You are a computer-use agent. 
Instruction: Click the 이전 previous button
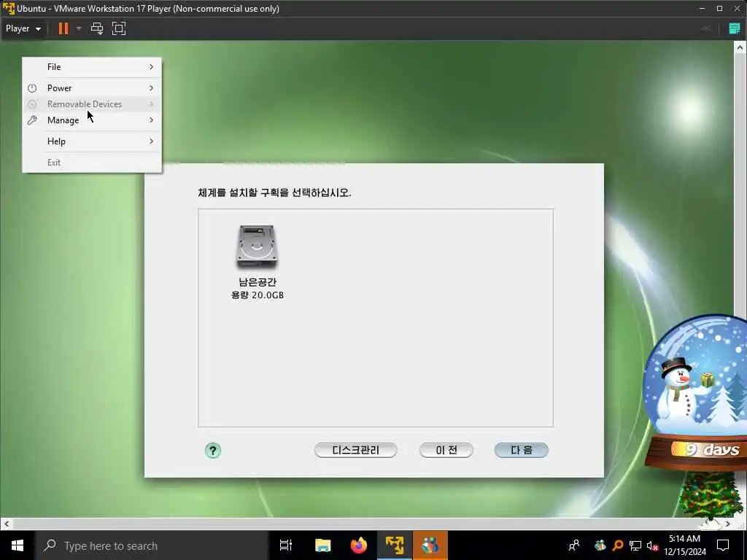coord(446,450)
